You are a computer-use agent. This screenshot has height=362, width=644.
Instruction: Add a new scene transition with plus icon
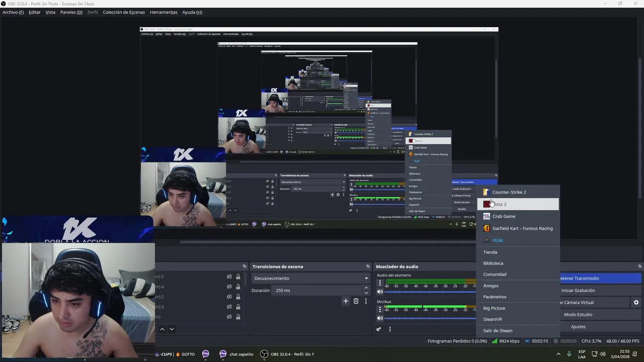tap(346, 301)
